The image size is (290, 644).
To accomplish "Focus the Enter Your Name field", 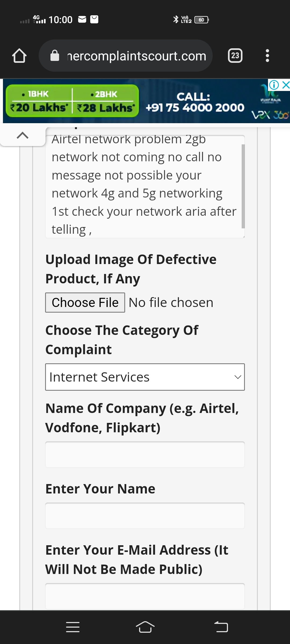I will point(145,516).
